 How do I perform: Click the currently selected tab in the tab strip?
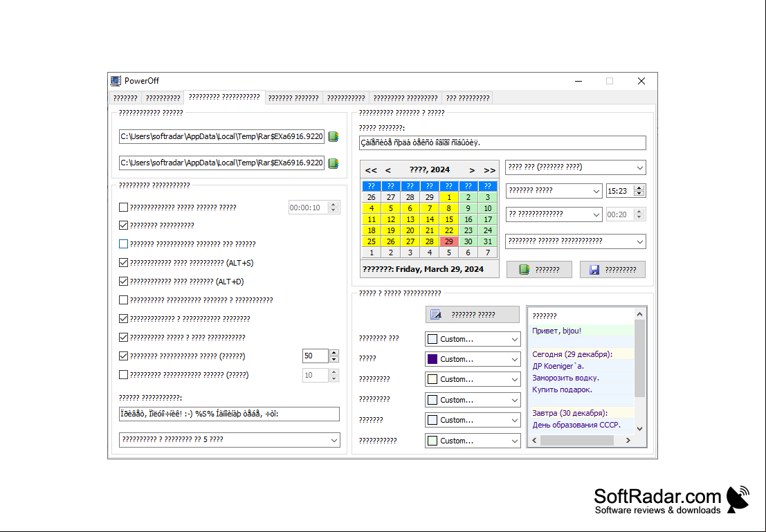click(224, 98)
